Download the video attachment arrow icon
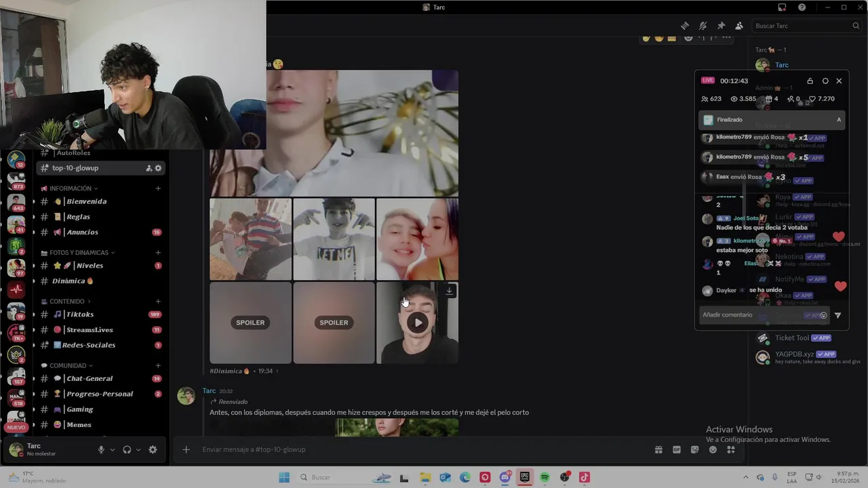Viewport: 868px width, 488px height. point(449,291)
